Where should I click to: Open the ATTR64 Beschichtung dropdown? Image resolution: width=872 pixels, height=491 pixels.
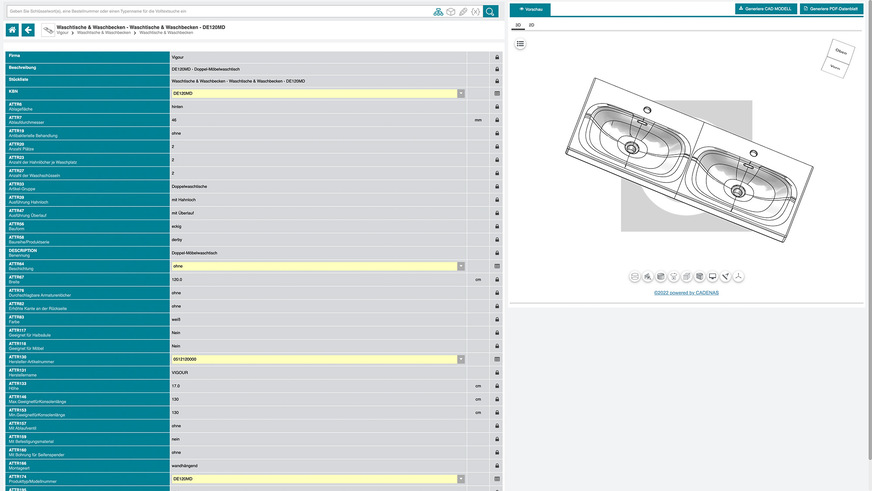point(461,267)
